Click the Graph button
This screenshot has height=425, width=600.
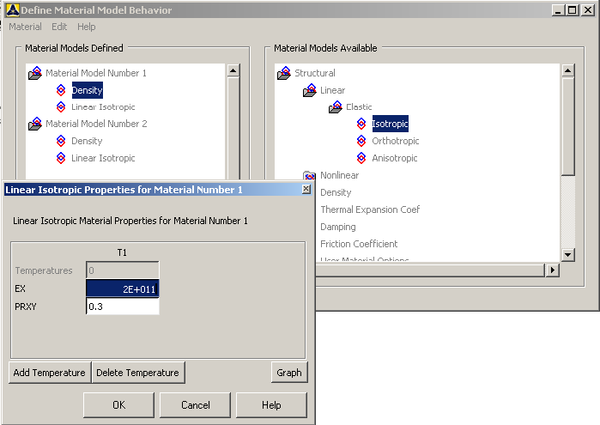289,373
